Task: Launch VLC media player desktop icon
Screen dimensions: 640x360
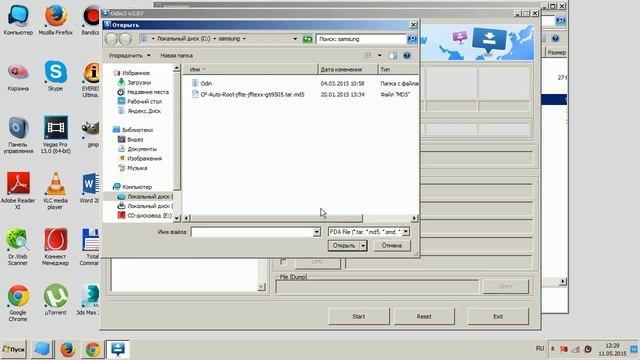Action: click(56, 191)
